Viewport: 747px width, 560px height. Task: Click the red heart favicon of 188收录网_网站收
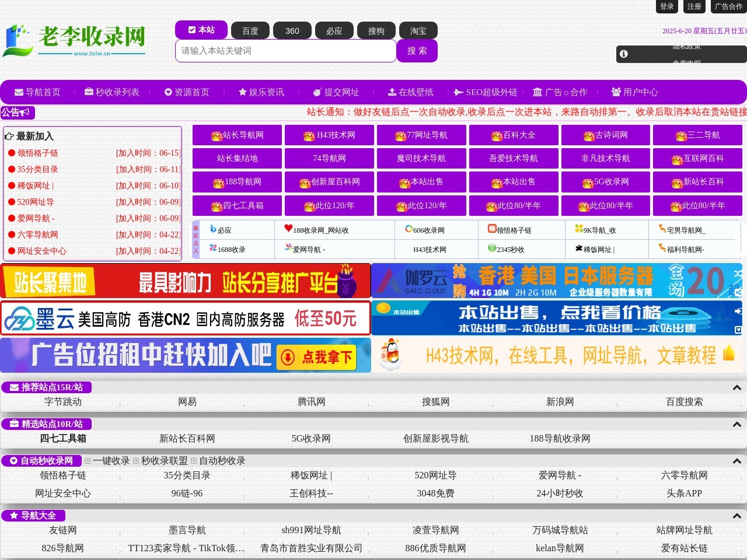point(288,229)
